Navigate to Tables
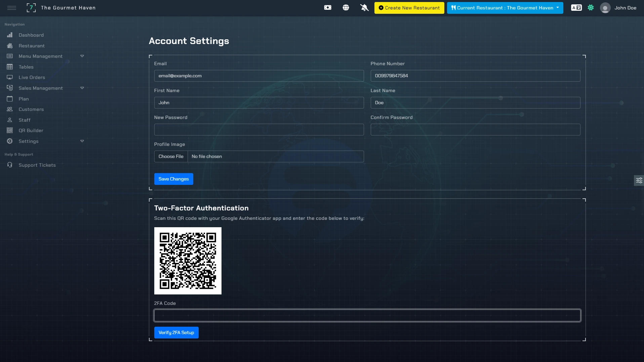The height and width of the screenshot is (362, 644). pyautogui.click(x=26, y=67)
